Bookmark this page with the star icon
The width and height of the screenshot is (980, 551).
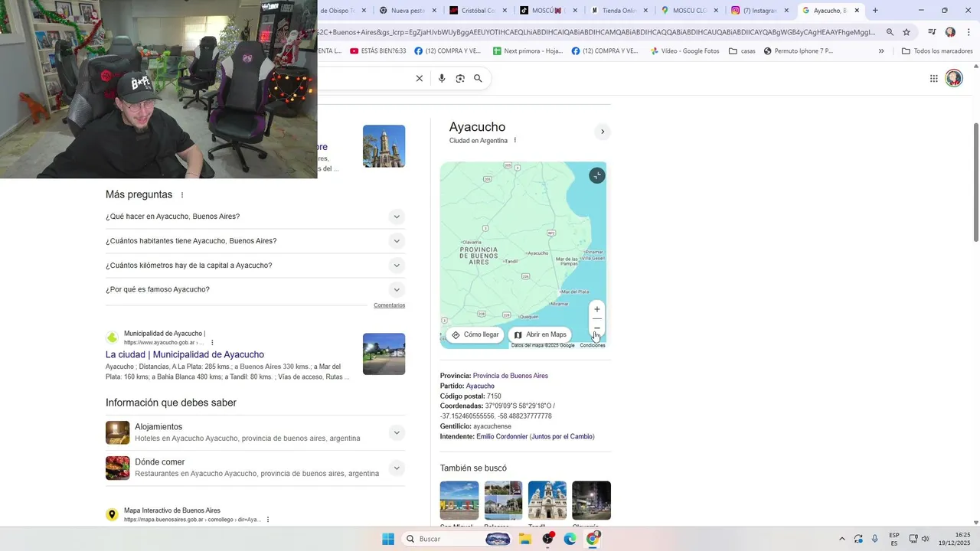click(906, 32)
